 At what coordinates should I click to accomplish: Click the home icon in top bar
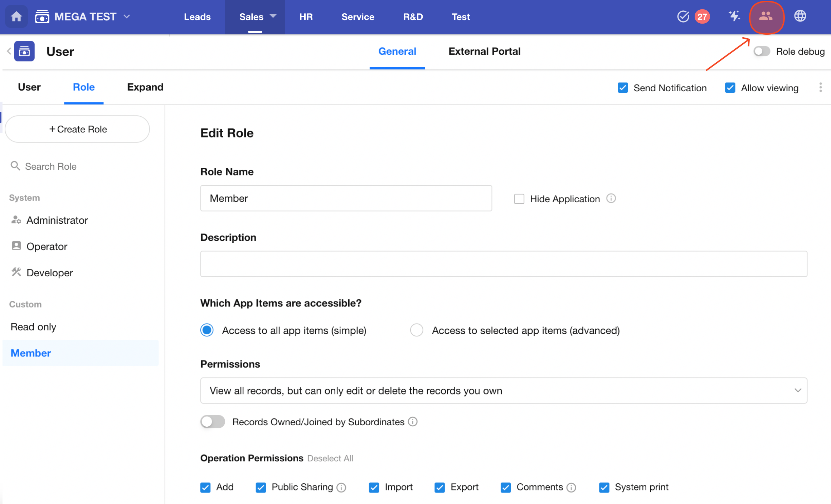click(x=16, y=16)
